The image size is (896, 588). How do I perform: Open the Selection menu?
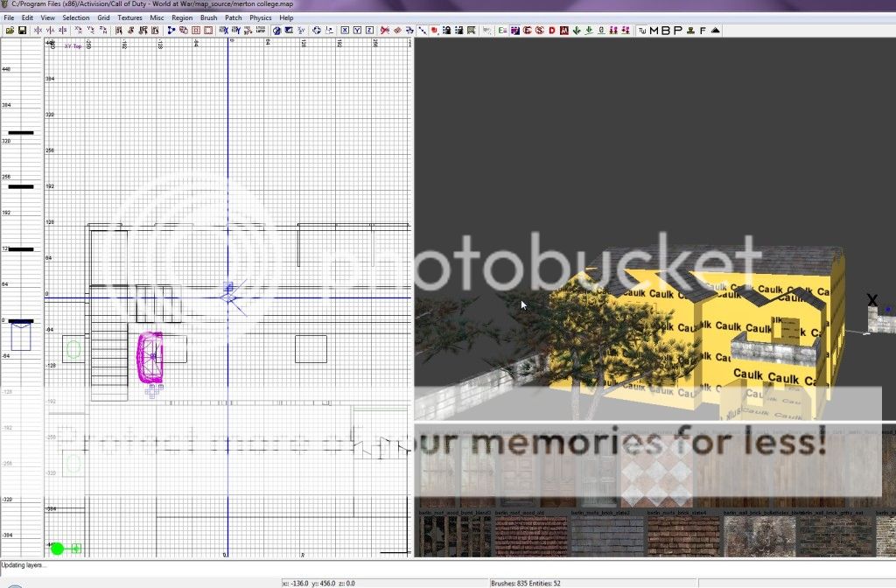tap(75, 17)
